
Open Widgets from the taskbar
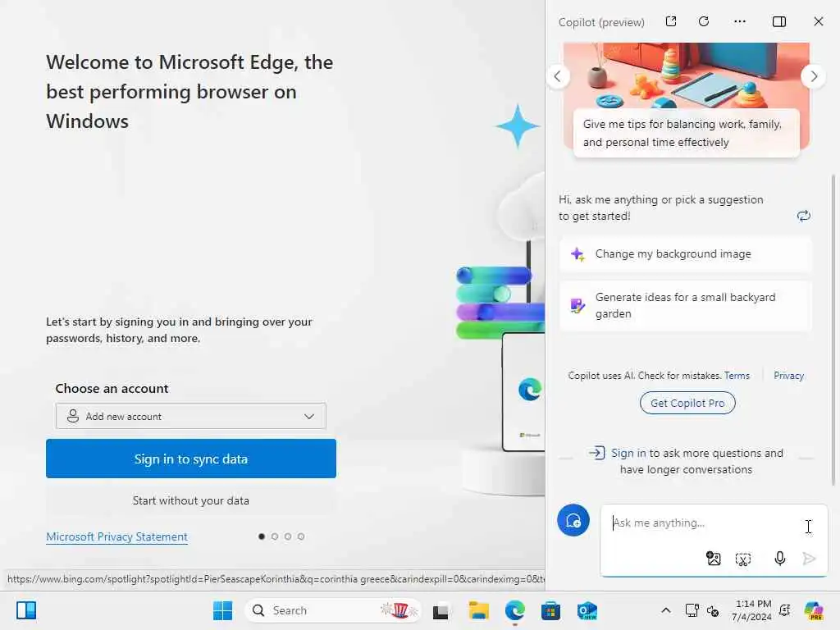25,610
